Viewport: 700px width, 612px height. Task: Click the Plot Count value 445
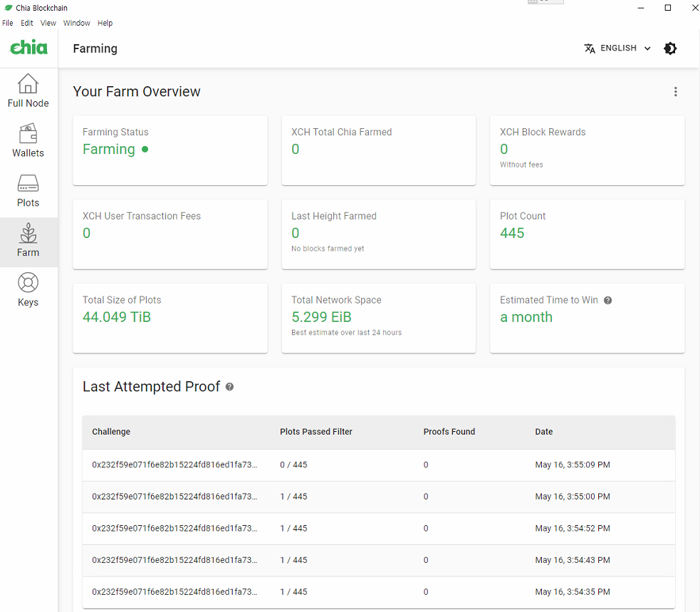[512, 233]
